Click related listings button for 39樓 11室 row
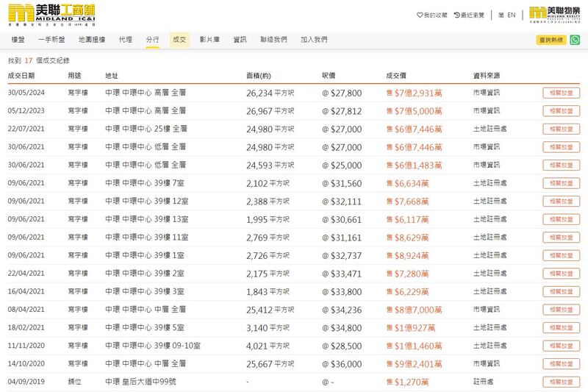The width and height of the screenshot is (588, 392). pyautogui.click(x=561, y=237)
